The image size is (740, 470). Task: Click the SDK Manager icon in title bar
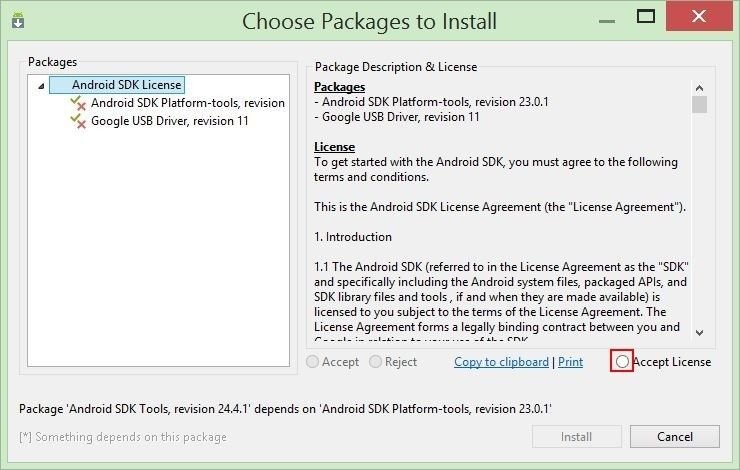coord(18,21)
